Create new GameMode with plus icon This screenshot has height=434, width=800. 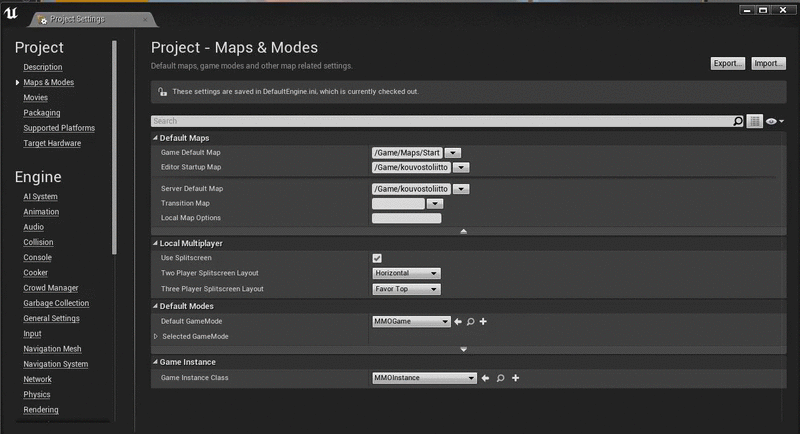coord(483,321)
